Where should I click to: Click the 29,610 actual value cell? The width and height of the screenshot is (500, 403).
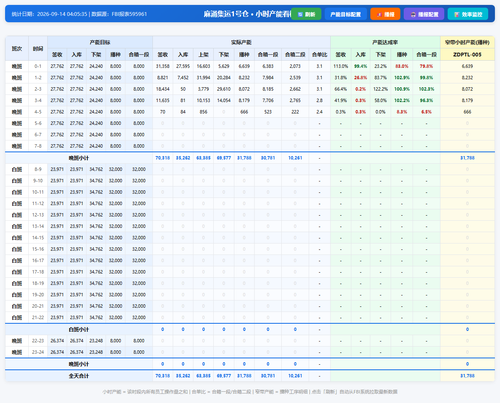pyautogui.click(x=224, y=89)
